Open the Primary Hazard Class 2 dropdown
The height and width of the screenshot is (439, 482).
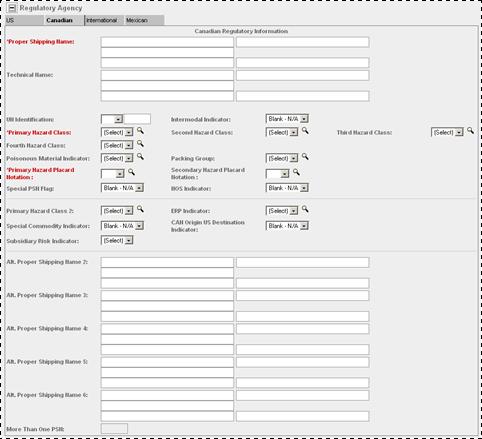click(x=117, y=211)
